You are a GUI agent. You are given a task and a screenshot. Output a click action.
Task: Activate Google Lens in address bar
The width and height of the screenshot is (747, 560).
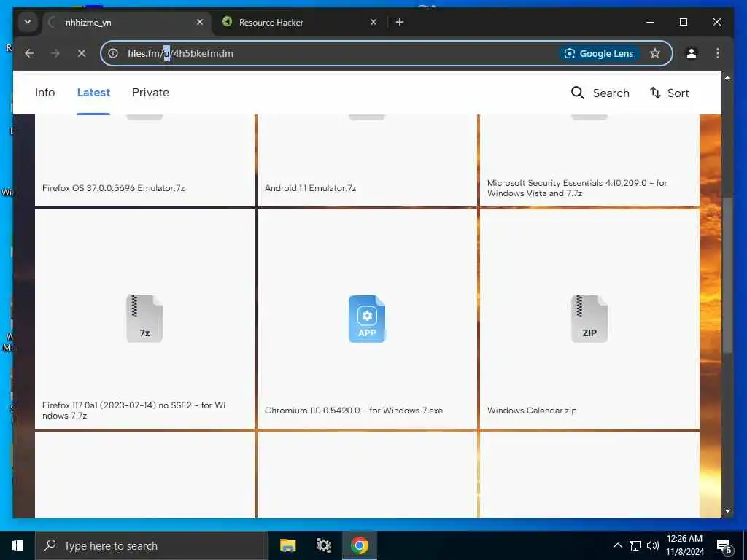pos(599,53)
